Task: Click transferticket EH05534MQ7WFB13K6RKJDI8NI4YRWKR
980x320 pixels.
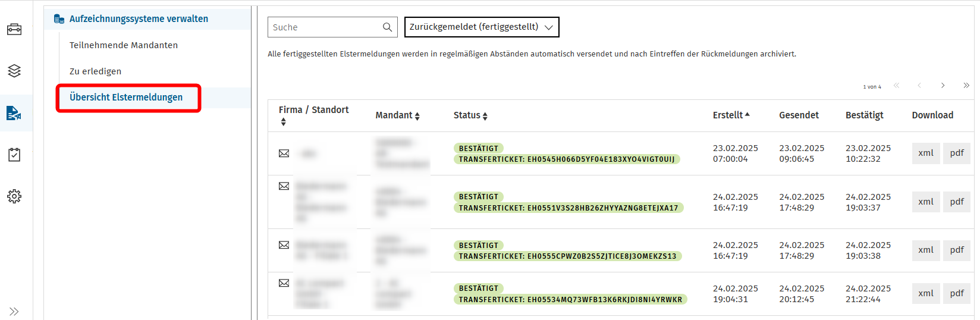Action: tap(571, 300)
